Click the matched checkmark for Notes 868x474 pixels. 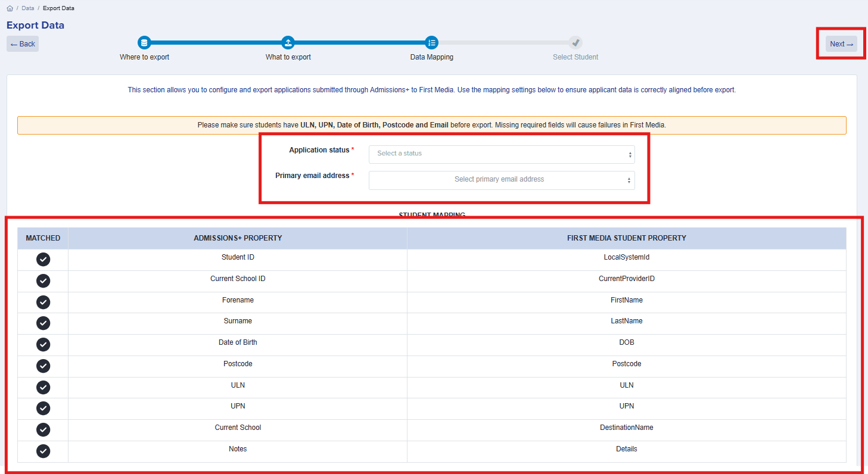coord(43,451)
